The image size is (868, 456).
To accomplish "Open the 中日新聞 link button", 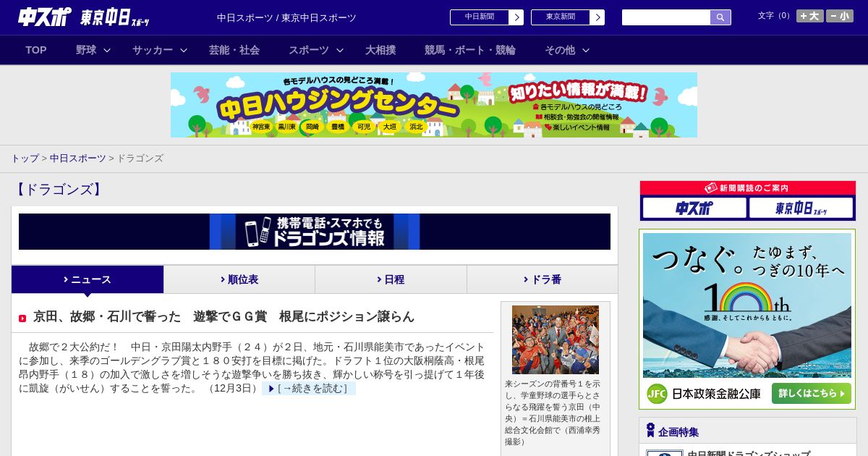I will [x=480, y=17].
